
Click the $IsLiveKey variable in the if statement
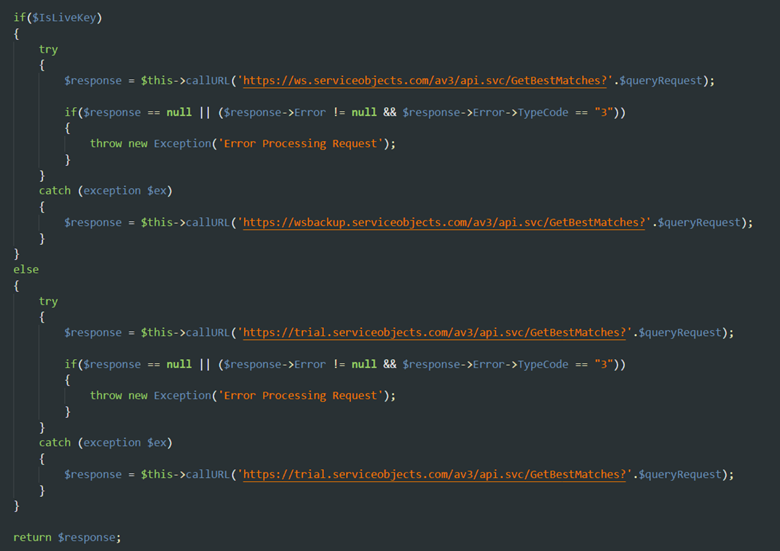pyautogui.click(x=64, y=18)
